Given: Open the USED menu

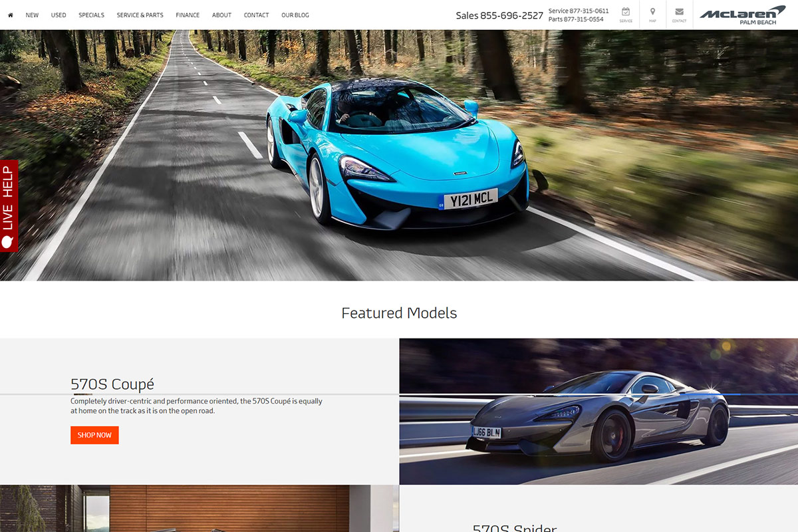Looking at the screenshot, I should pos(59,15).
